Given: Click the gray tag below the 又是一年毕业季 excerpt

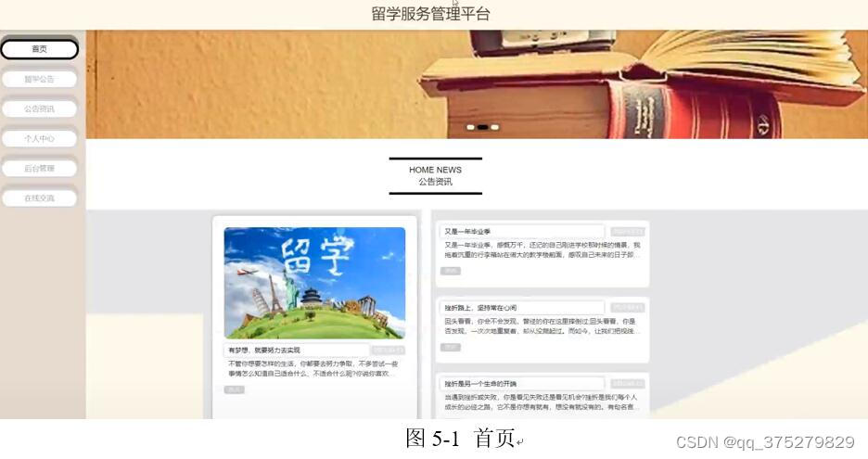Looking at the screenshot, I should click(x=450, y=271).
